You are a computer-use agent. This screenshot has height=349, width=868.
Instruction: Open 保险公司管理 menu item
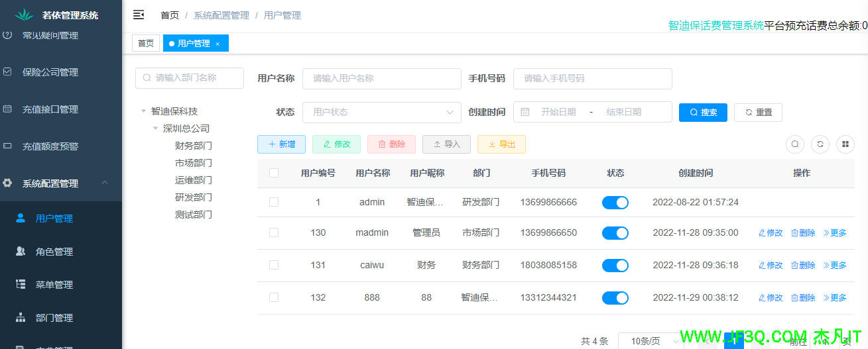[x=50, y=72]
